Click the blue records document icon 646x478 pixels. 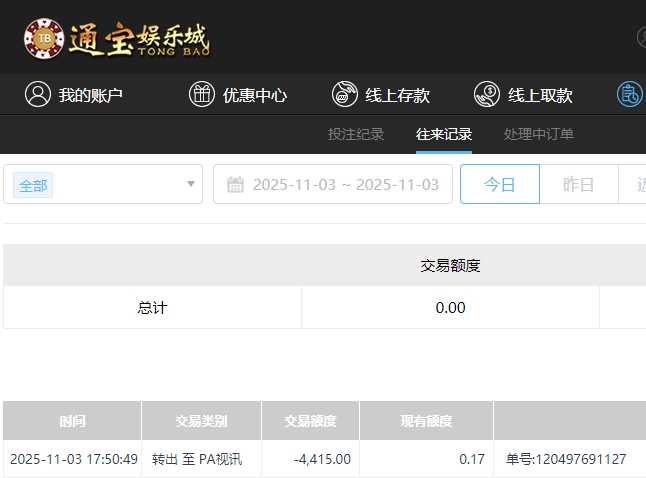pos(630,94)
